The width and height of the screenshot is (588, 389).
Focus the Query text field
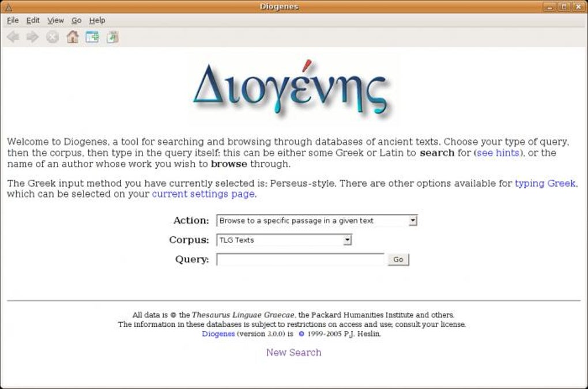(300, 259)
